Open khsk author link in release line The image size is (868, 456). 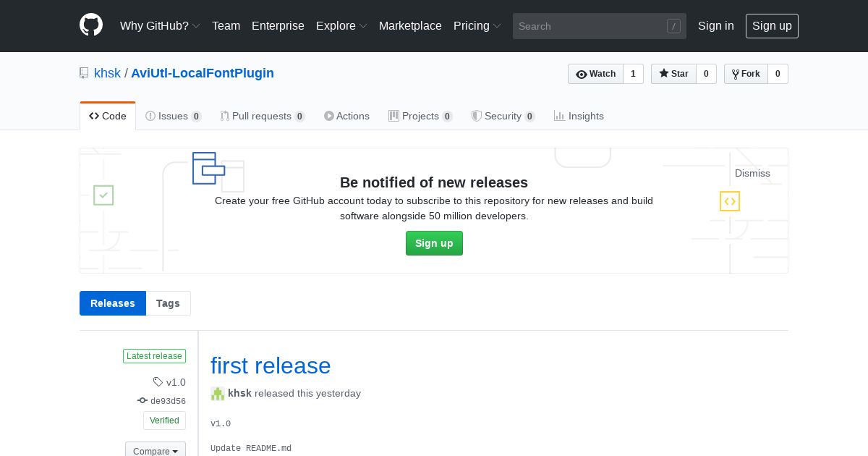pyautogui.click(x=239, y=393)
